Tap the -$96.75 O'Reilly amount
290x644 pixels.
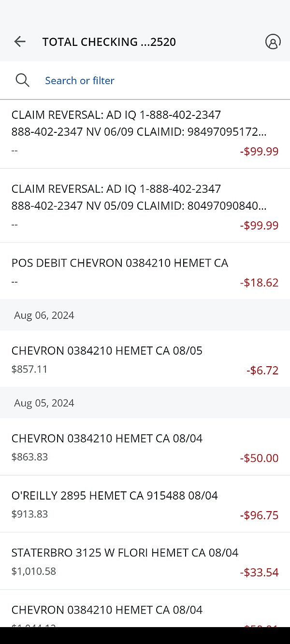(259, 515)
